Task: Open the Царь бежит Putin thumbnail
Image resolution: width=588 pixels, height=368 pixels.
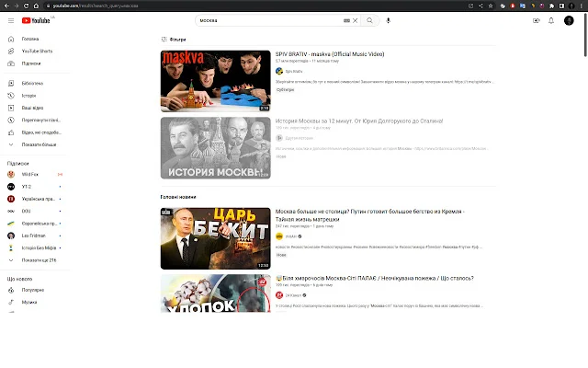Action: pos(215,238)
